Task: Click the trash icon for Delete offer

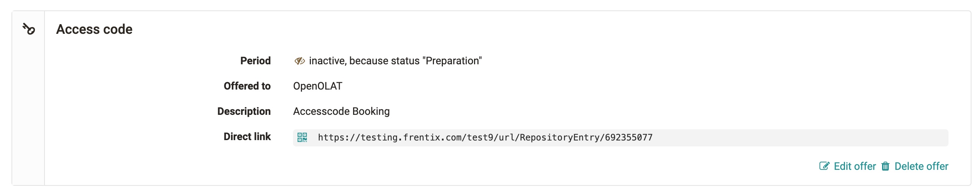Action: click(x=886, y=166)
